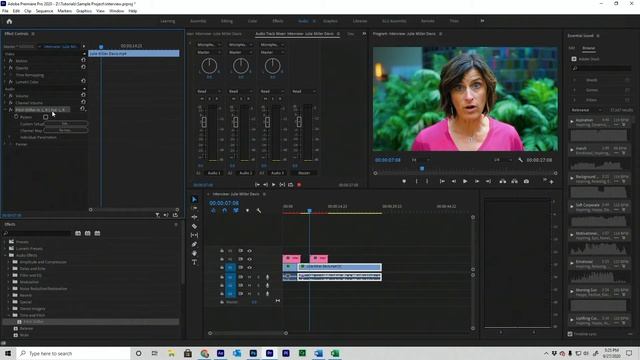Image resolution: width=640 pixels, height=360 pixels.
Task: Open the Markers menu
Action: pos(64,11)
